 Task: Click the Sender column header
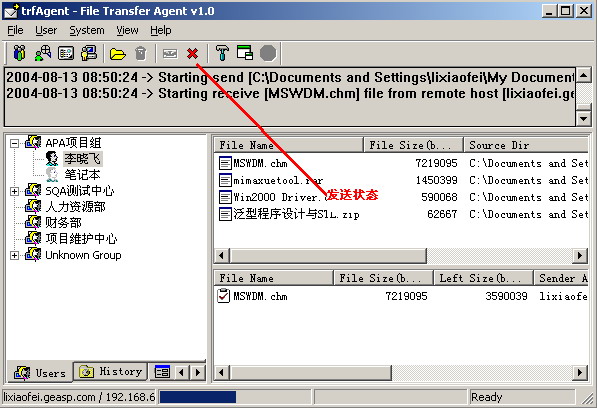coord(561,278)
